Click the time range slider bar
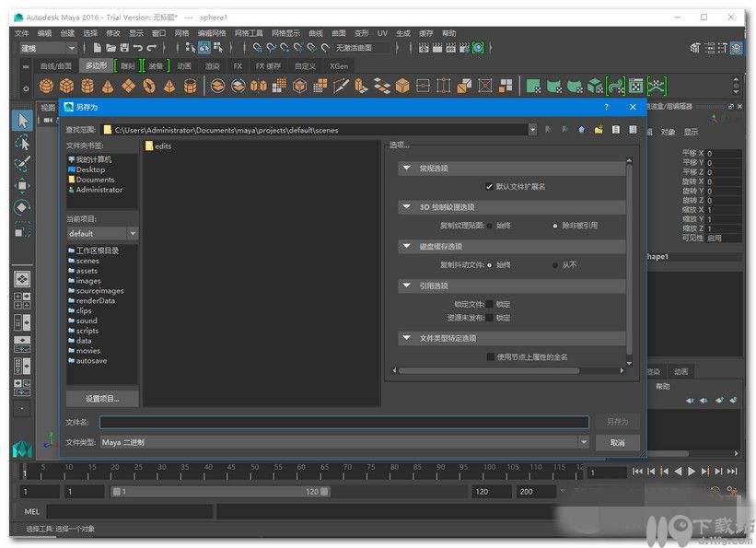This screenshot has width=756, height=548. [x=219, y=492]
